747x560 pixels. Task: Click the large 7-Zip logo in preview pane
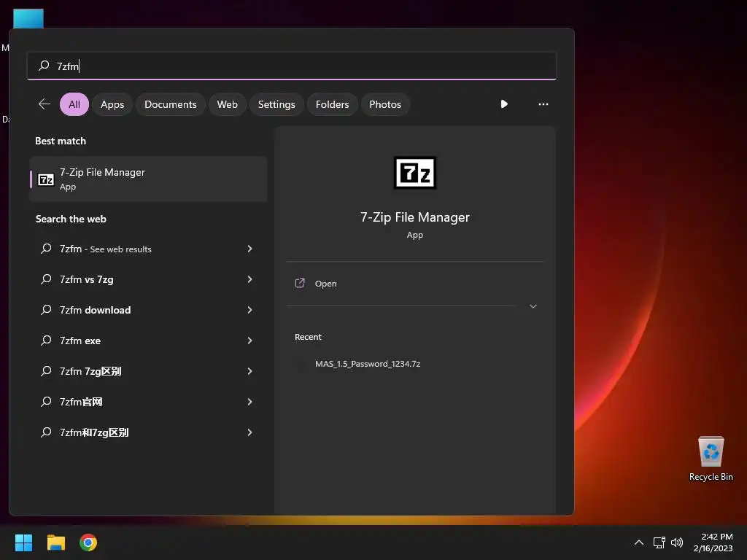tap(415, 172)
